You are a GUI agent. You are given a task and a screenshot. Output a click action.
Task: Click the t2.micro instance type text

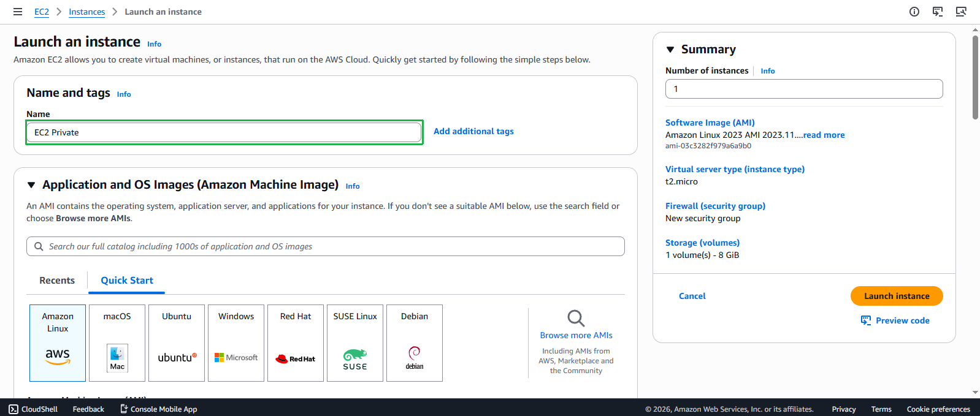click(681, 181)
